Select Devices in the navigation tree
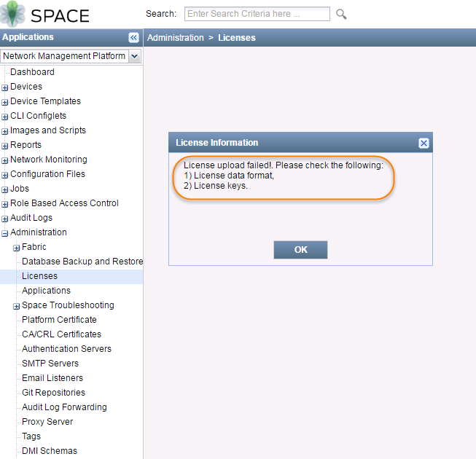The height and width of the screenshot is (459, 476). point(26,87)
